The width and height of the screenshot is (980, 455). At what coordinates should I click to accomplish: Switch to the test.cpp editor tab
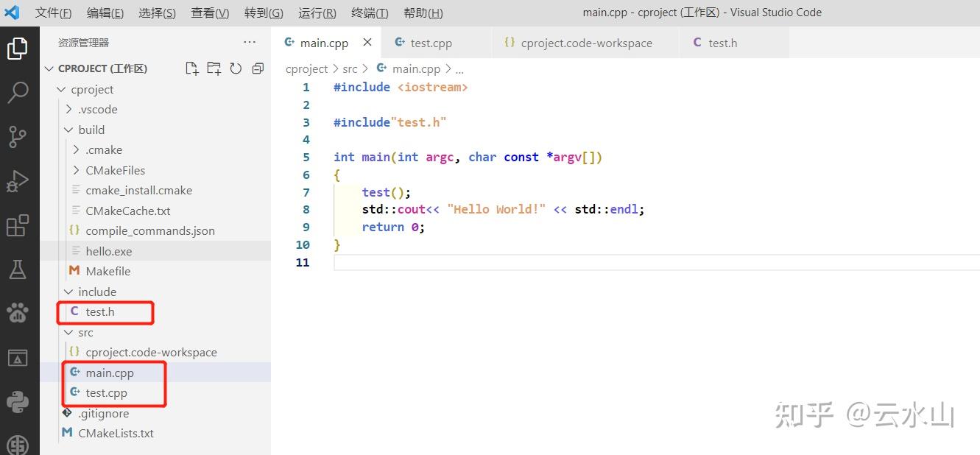click(x=431, y=42)
